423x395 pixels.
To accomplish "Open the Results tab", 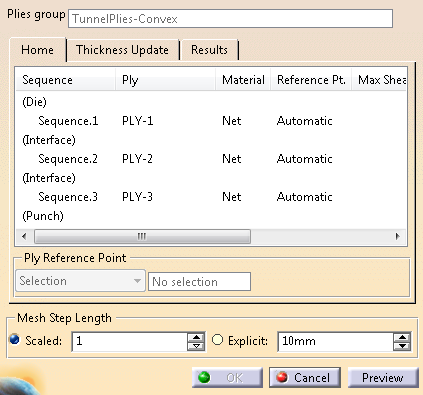I will point(209,50).
